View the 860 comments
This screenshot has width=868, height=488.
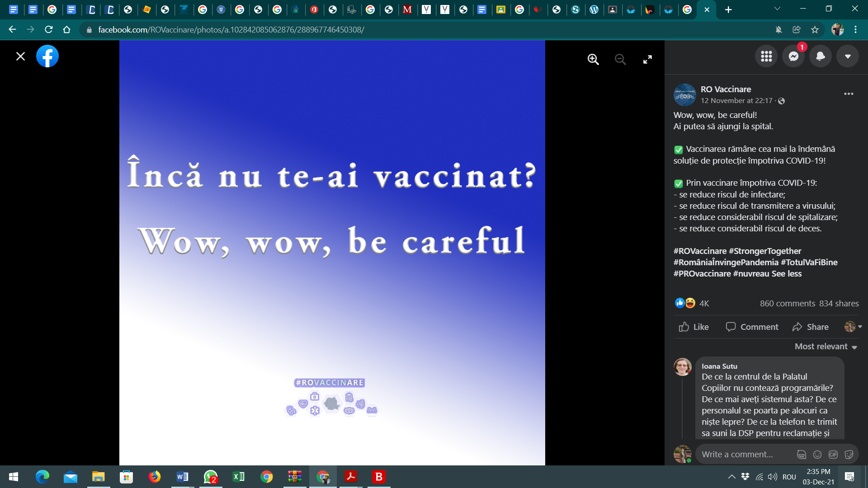[x=787, y=303]
